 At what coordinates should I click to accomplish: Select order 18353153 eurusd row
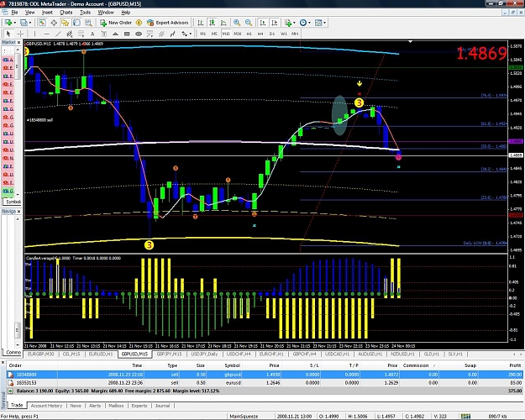point(265,382)
